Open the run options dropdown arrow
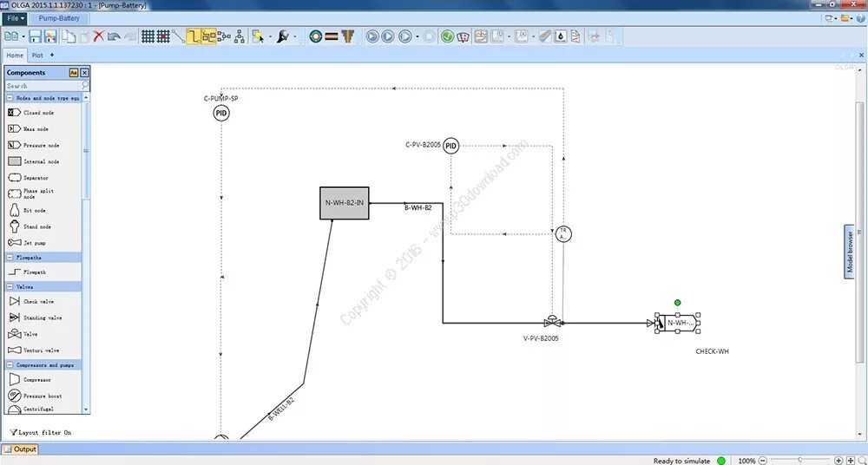 coord(417,37)
